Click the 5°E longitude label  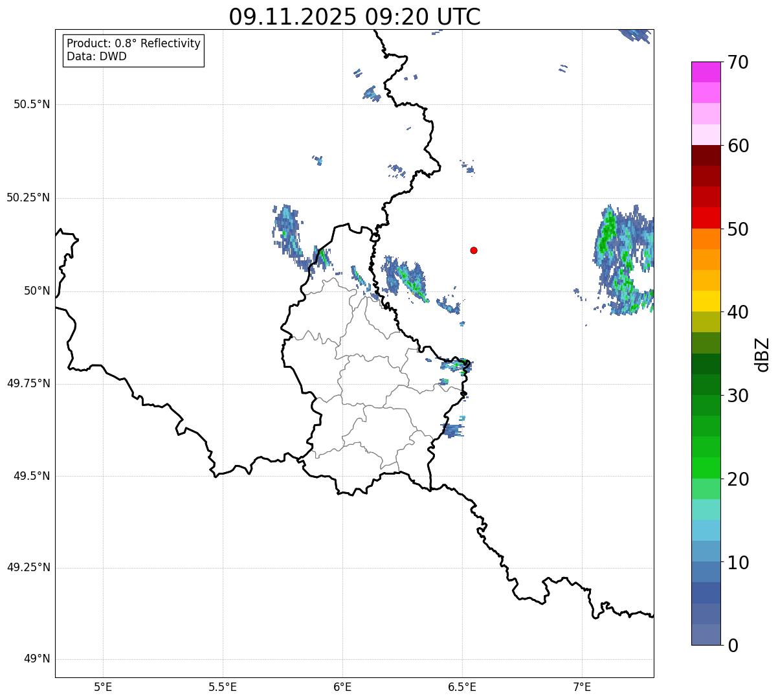[x=103, y=686]
